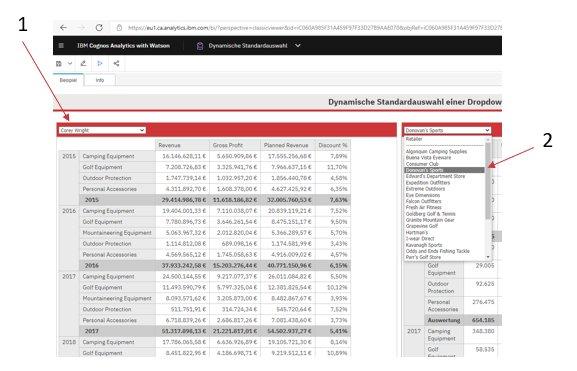Pick Kavanagh Sports from the list
Viewport: 577px width, 371px height.
424,245
